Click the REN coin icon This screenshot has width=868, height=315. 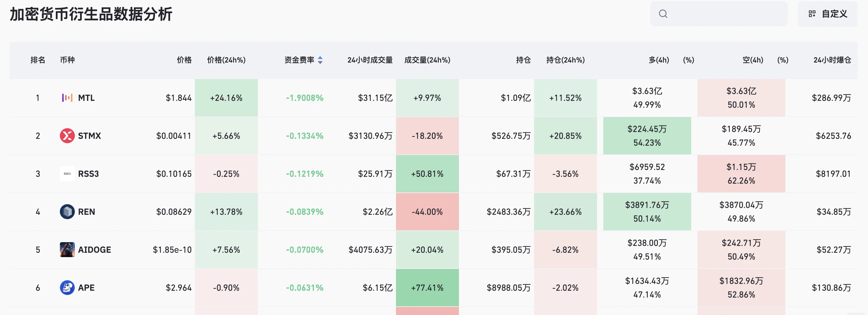67,212
